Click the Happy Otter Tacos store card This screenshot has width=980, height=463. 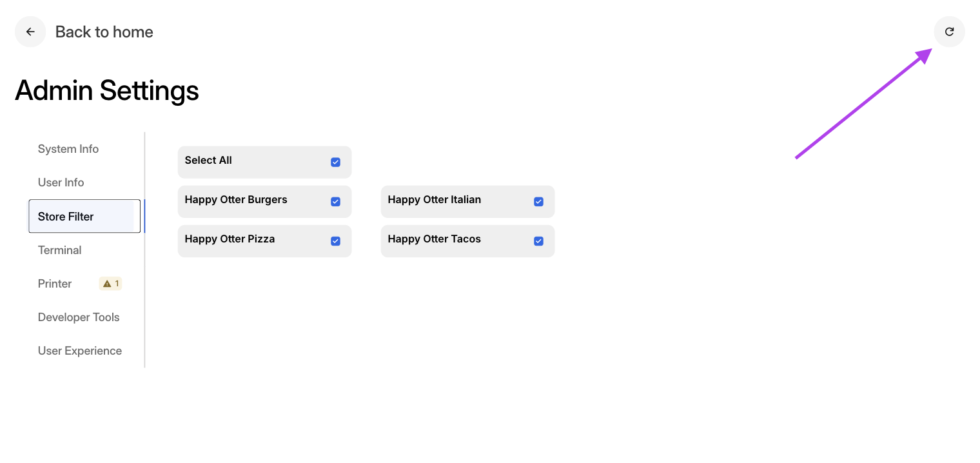click(468, 241)
